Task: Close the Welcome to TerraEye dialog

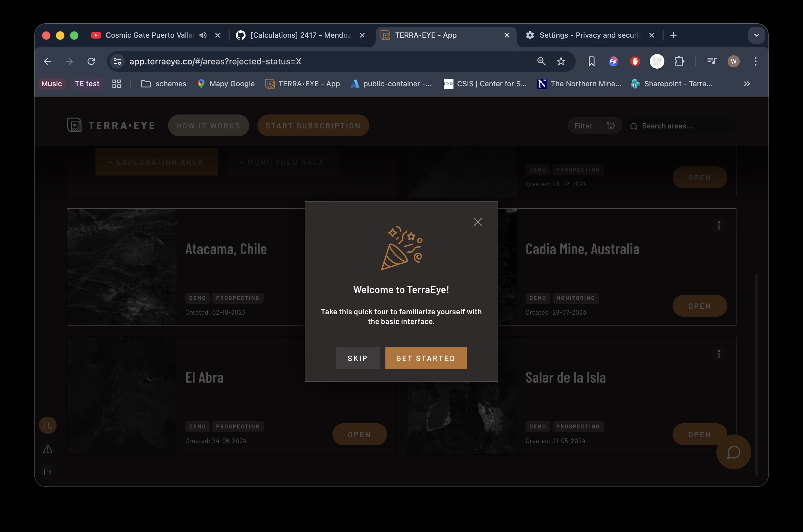Action: [477, 222]
